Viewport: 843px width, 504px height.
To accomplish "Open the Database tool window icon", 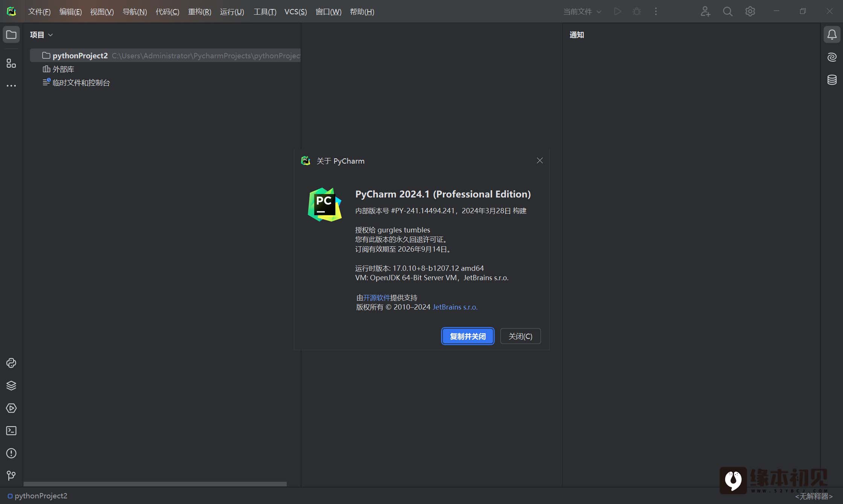I will click(x=832, y=80).
